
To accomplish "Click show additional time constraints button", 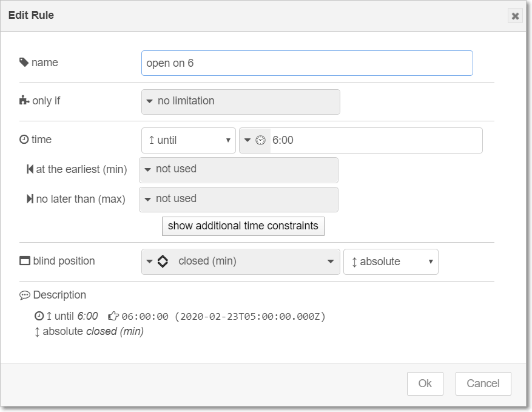I will pos(243,226).
